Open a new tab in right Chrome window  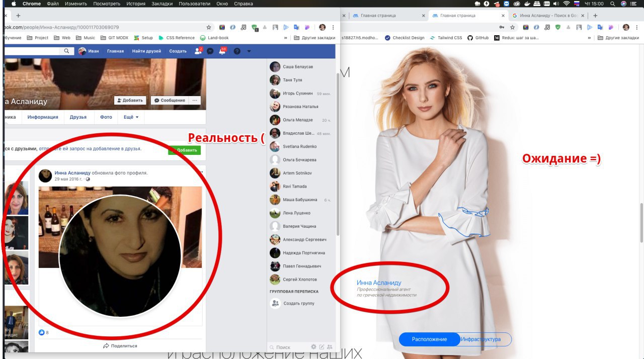click(595, 16)
